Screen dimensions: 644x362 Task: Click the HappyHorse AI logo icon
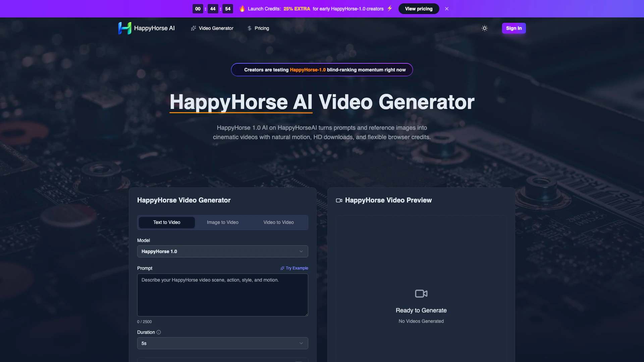click(x=124, y=28)
